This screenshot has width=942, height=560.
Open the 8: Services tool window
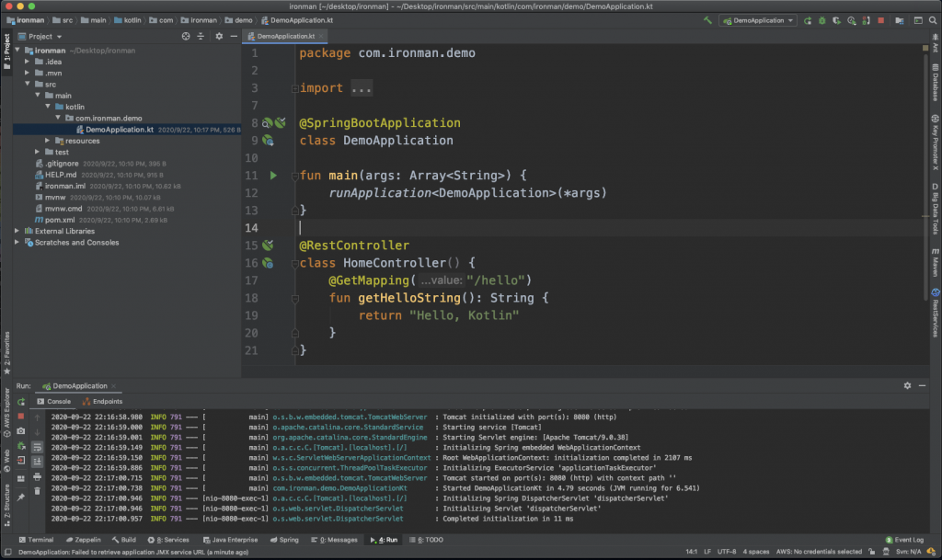(x=168, y=540)
